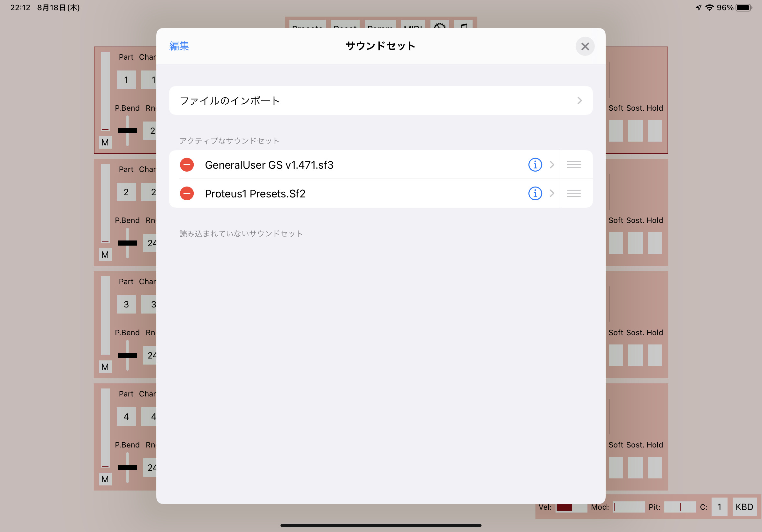Screen dimensions: 762x532
Task: Grab reorder handle of GeneralUser GS row
Action: pos(573,165)
